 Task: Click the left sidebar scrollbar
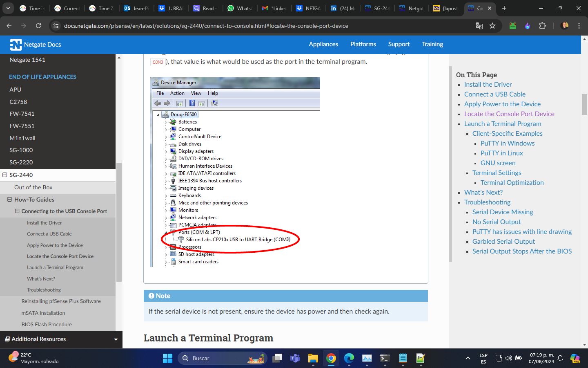(119, 223)
